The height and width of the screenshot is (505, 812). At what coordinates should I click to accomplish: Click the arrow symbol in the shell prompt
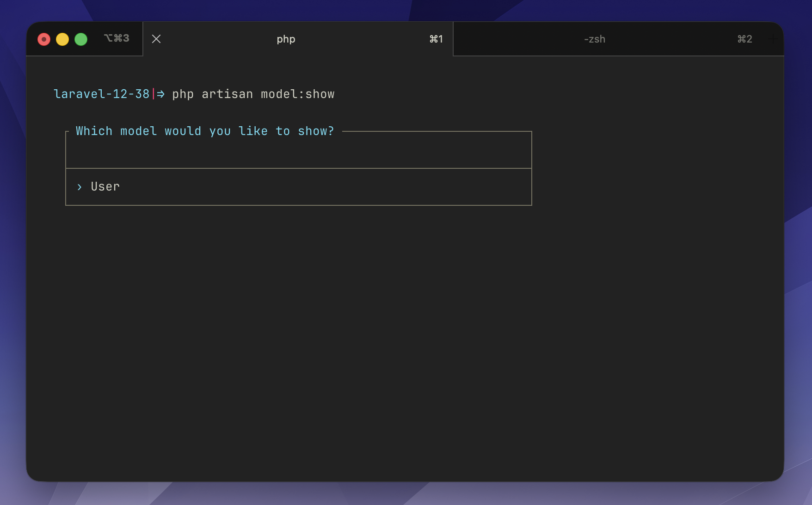[161, 94]
